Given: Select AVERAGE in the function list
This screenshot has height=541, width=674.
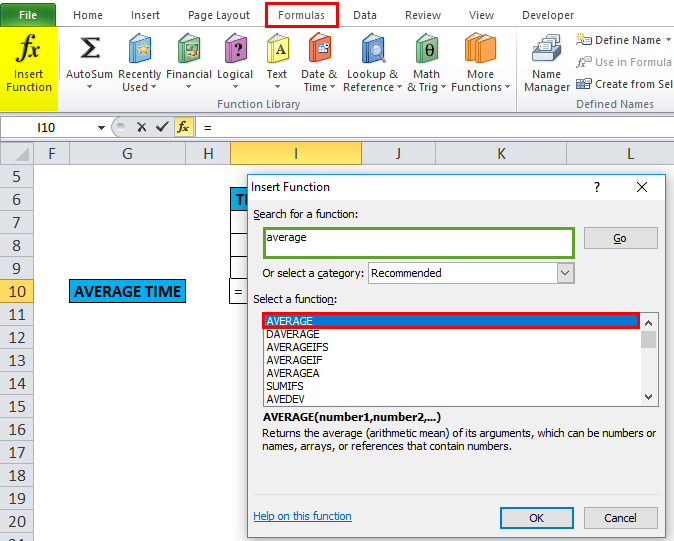Looking at the screenshot, I should 451,321.
